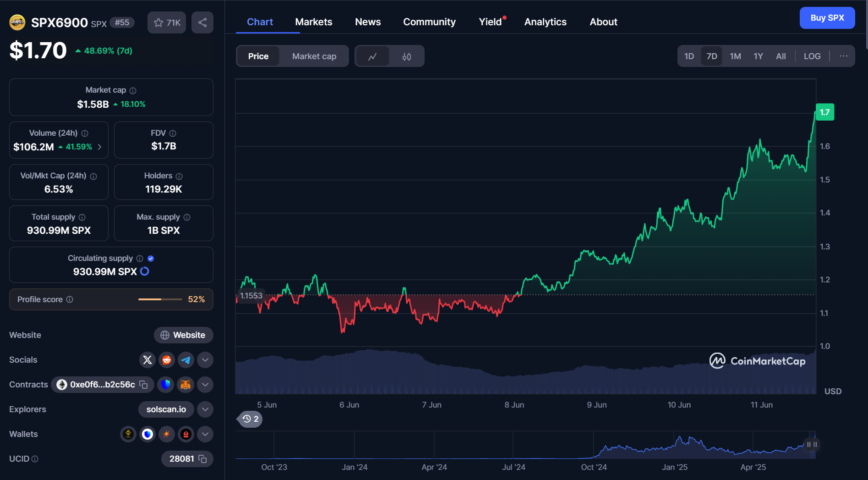Open the News tab
868x480 pixels.
368,22
